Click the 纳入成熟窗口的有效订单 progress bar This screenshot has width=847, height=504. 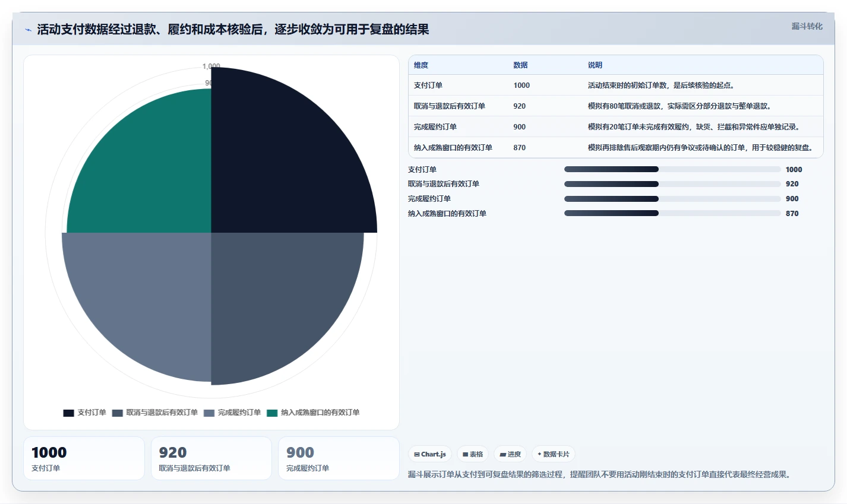[x=672, y=214]
